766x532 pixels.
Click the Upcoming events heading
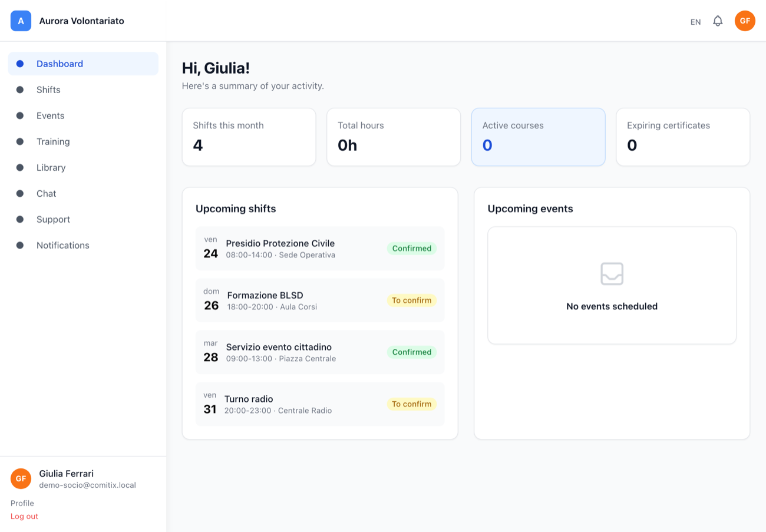[x=530, y=209]
